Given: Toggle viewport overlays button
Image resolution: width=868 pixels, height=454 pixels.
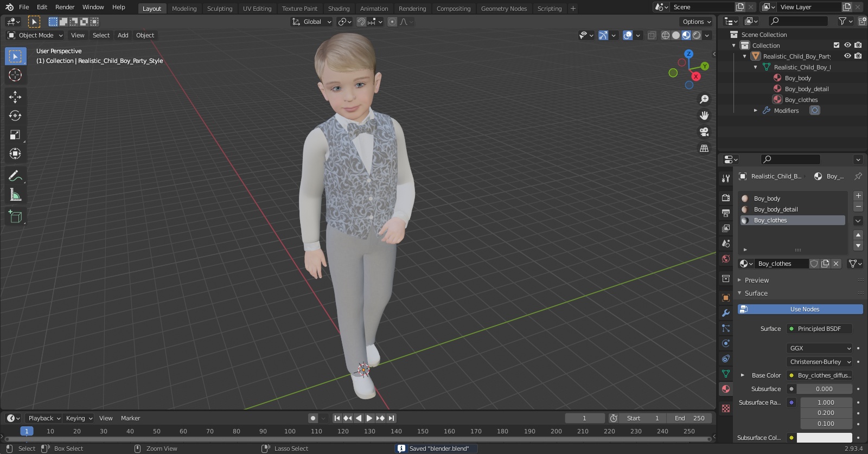Looking at the screenshot, I should click(628, 35).
